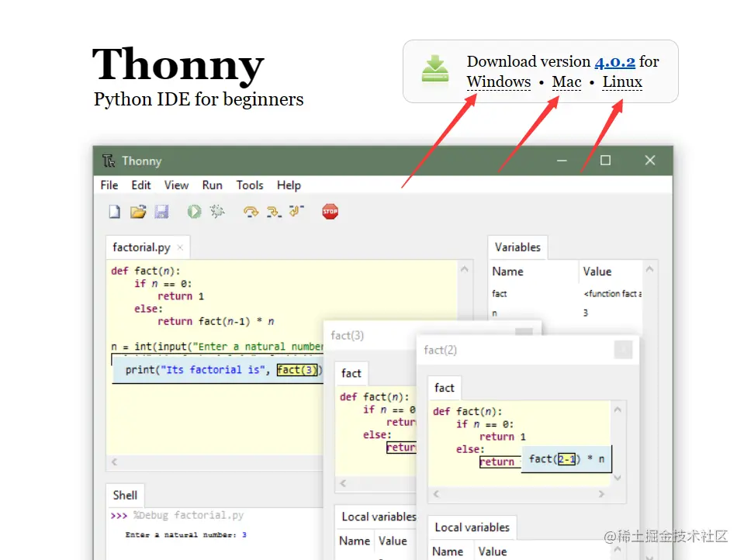Screen dimensions: 744x560
Task: Choose the Mac download link
Action: click(x=566, y=82)
